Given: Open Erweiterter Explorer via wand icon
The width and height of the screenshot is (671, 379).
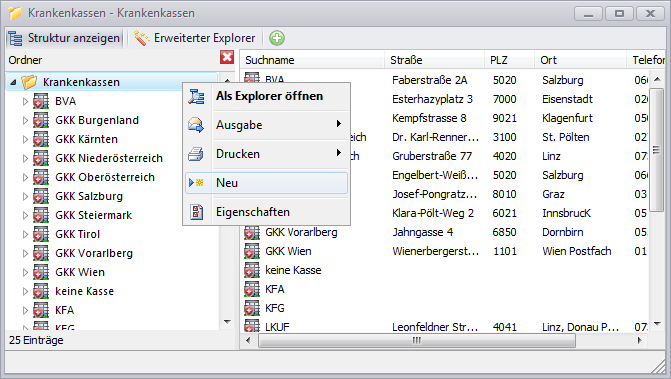Looking at the screenshot, I should pyautogui.click(x=141, y=38).
